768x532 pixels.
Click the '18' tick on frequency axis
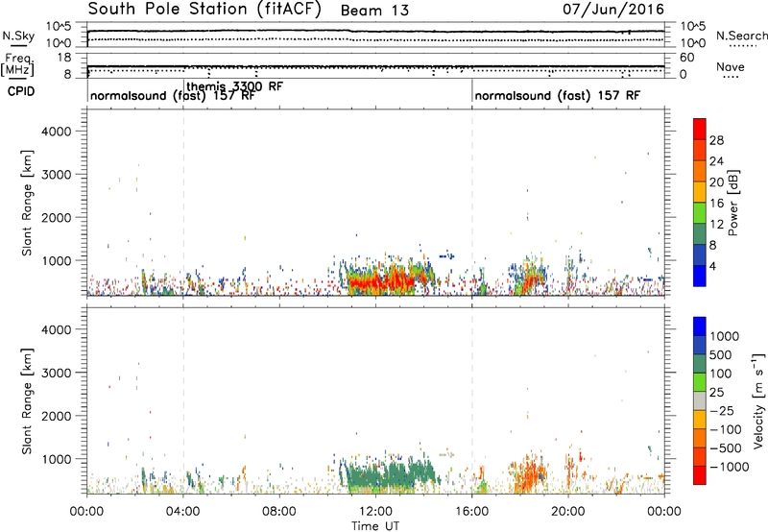[63, 58]
